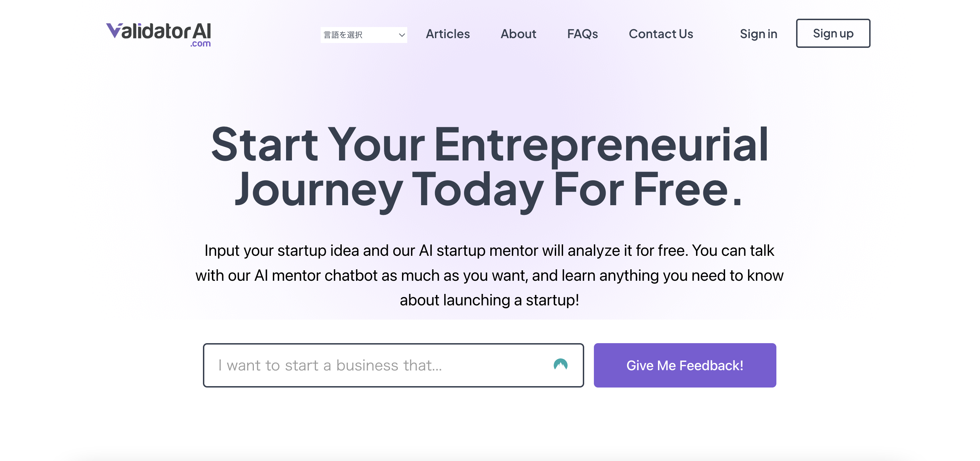Open the Articles page
The height and width of the screenshot is (461, 980).
coord(447,34)
